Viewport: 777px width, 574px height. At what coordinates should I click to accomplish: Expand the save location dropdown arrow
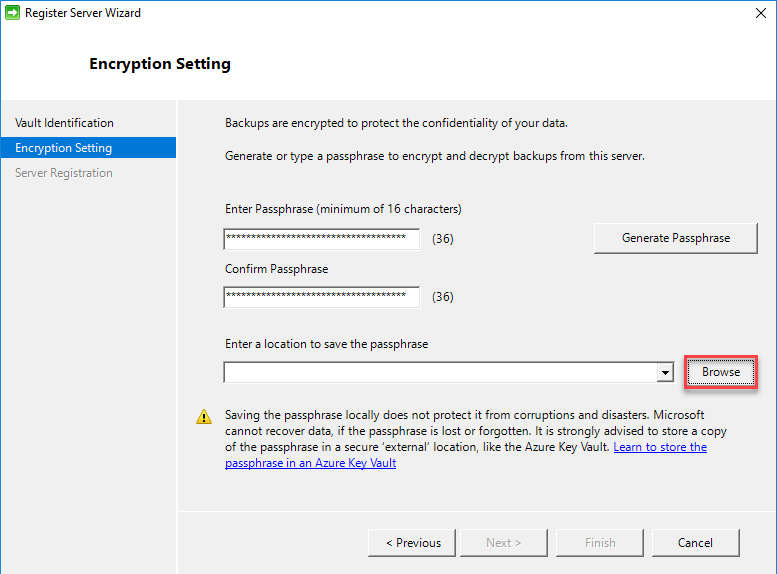[x=665, y=373]
